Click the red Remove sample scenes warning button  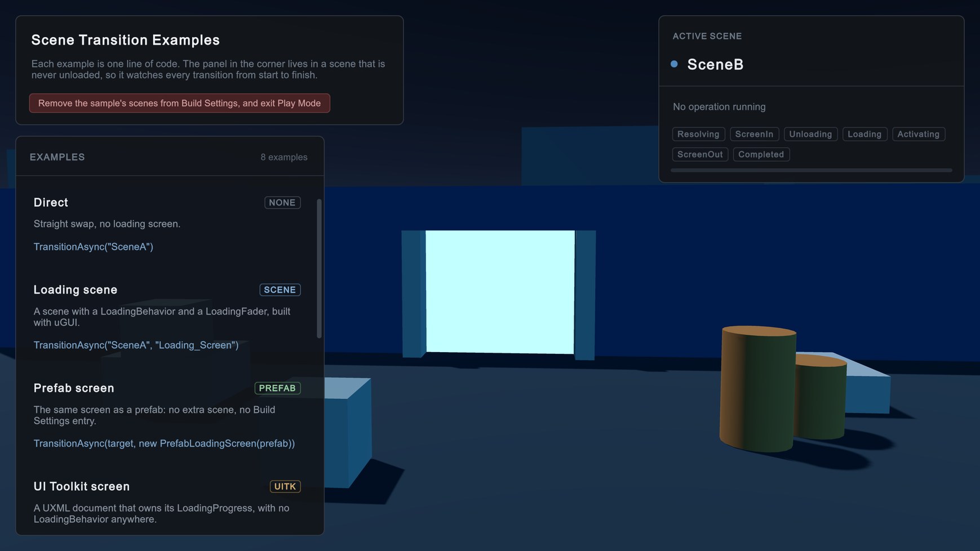click(179, 103)
